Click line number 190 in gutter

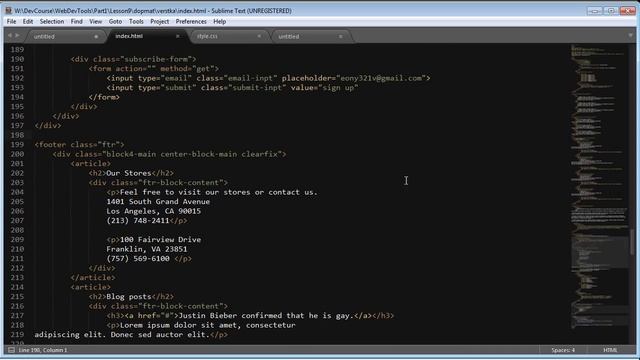[x=17, y=59]
